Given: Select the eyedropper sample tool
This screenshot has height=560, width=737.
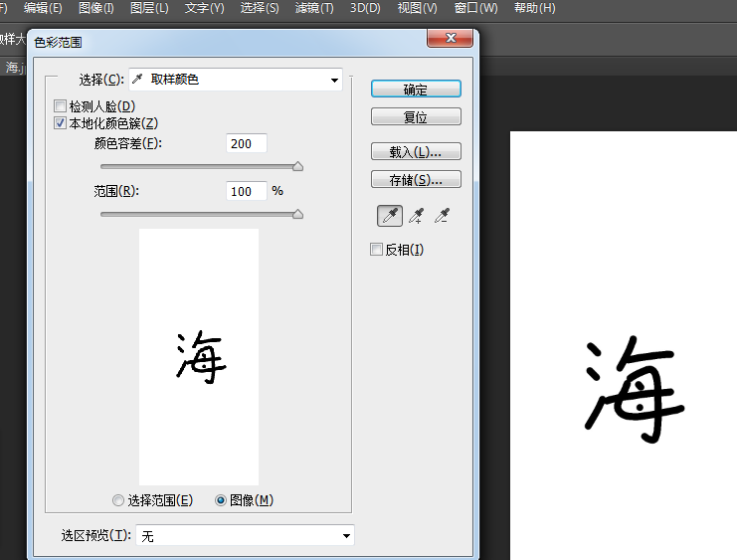Looking at the screenshot, I should [x=390, y=216].
